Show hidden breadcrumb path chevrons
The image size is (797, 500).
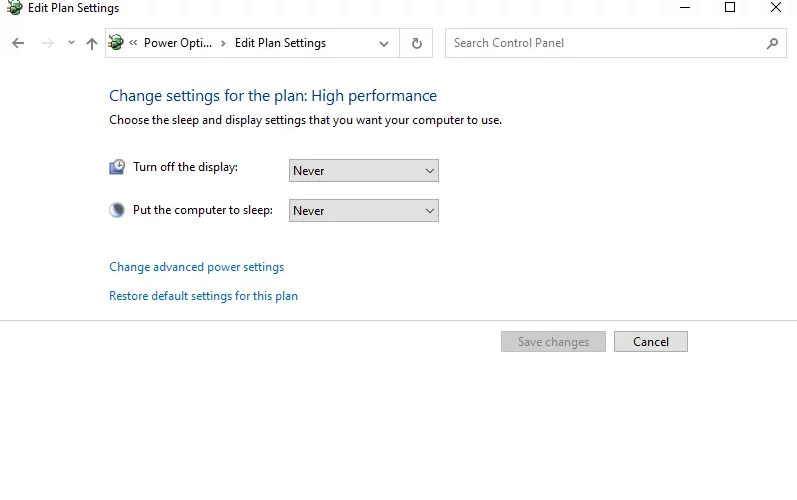pyautogui.click(x=133, y=43)
